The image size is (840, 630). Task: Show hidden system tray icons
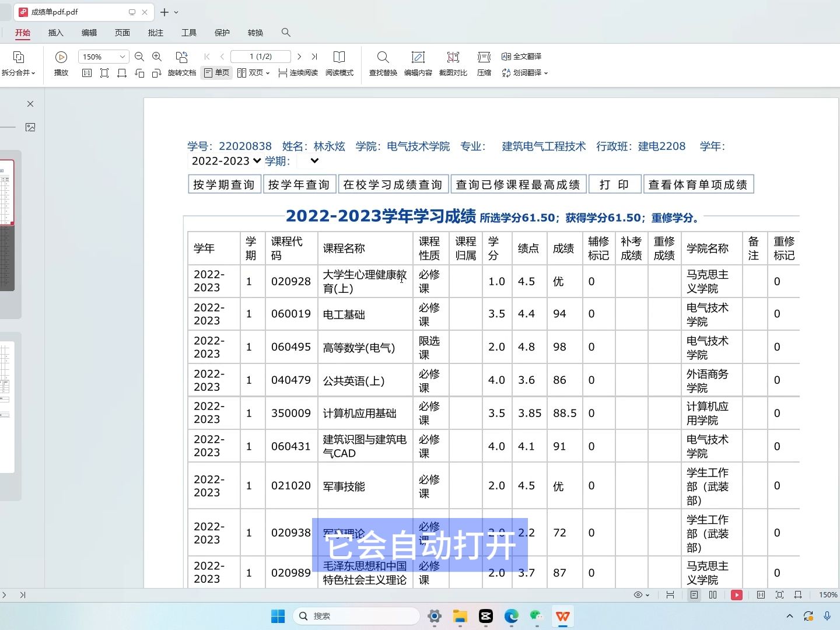(x=790, y=616)
